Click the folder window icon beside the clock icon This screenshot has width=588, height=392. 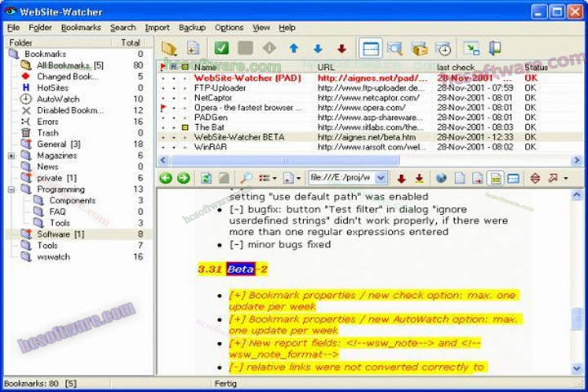click(x=420, y=48)
